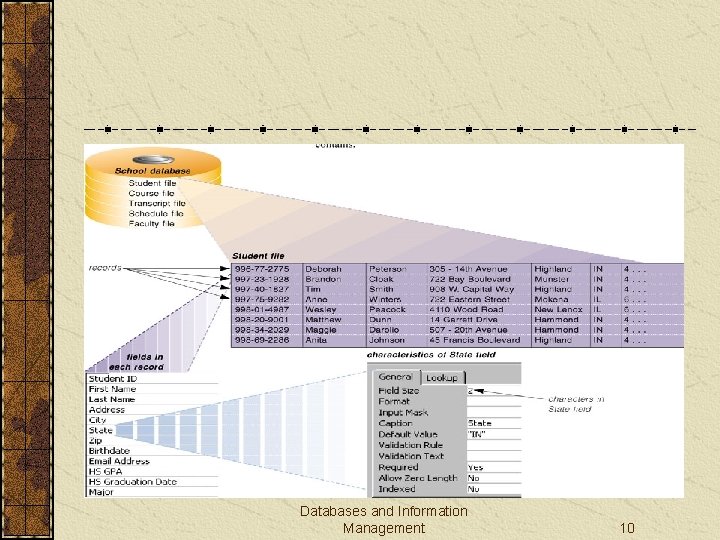Click the "Major" field name

(x=101, y=492)
